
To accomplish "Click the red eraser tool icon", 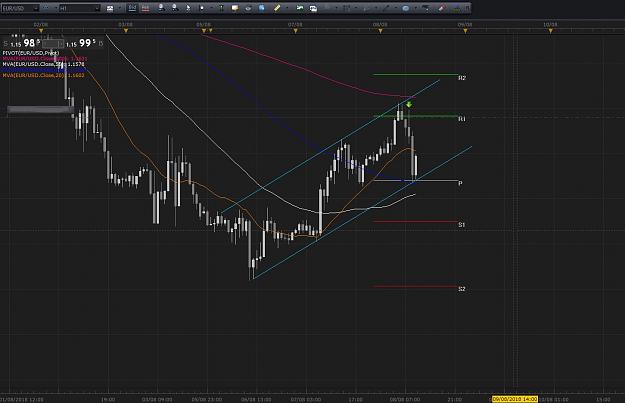I will click(442, 8).
